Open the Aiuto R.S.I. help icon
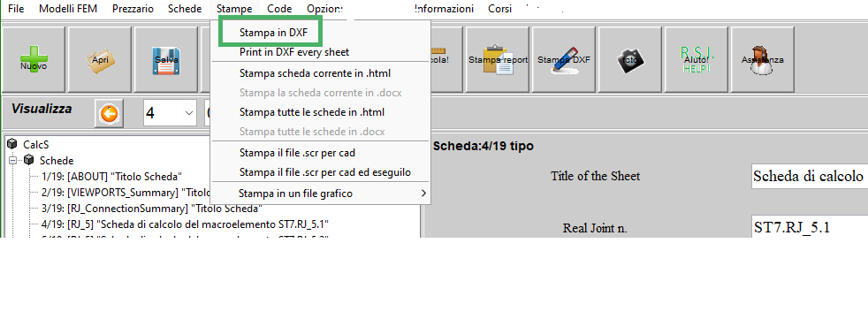 point(697,59)
